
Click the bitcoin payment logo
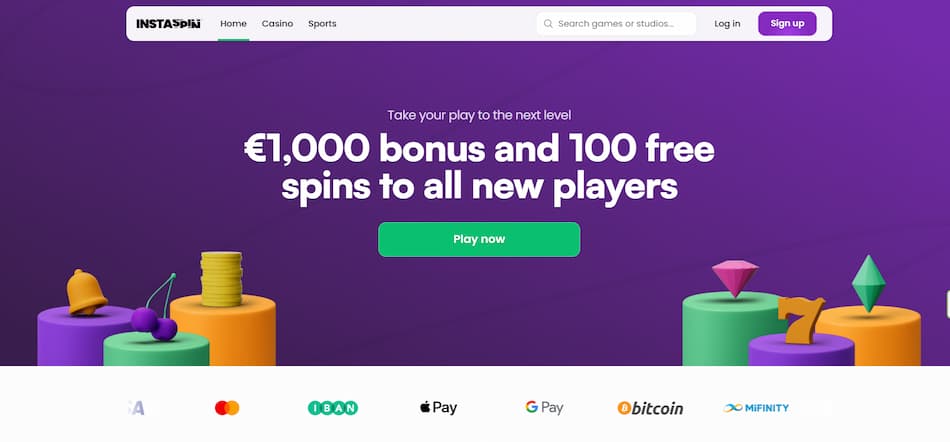click(x=650, y=408)
